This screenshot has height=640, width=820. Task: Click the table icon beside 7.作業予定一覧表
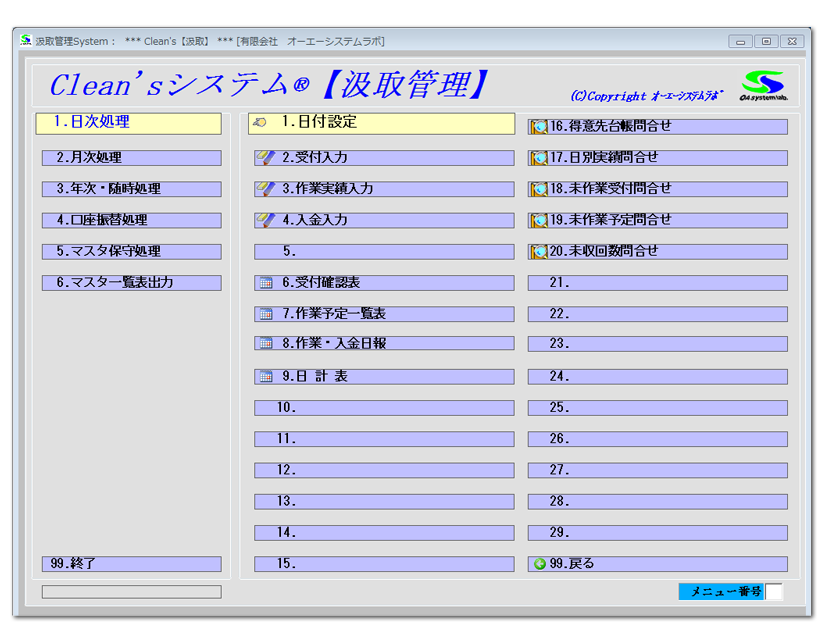click(266, 314)
